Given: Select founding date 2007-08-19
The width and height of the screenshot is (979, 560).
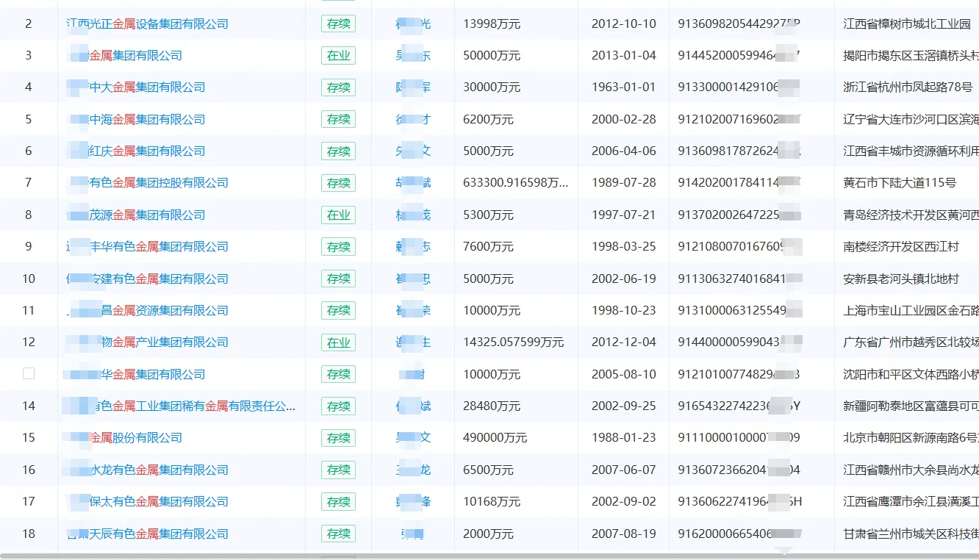Looking at the screenshot, I should pyautogui.click(x=624, y=534).
